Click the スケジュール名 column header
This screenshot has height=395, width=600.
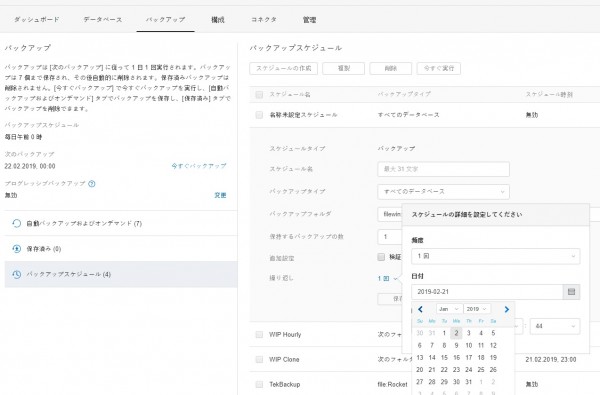(290, 95)
